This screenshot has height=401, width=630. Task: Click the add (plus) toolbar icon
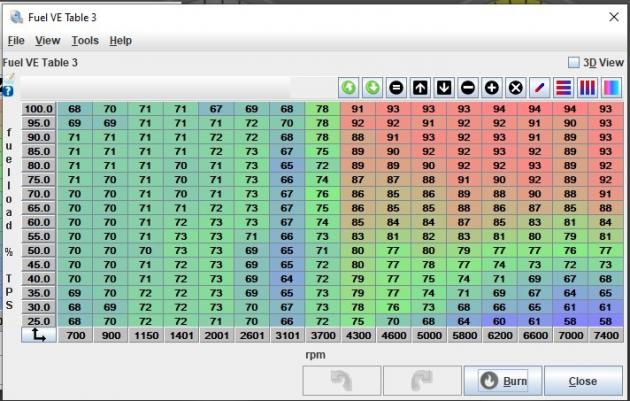pos(492,87)
